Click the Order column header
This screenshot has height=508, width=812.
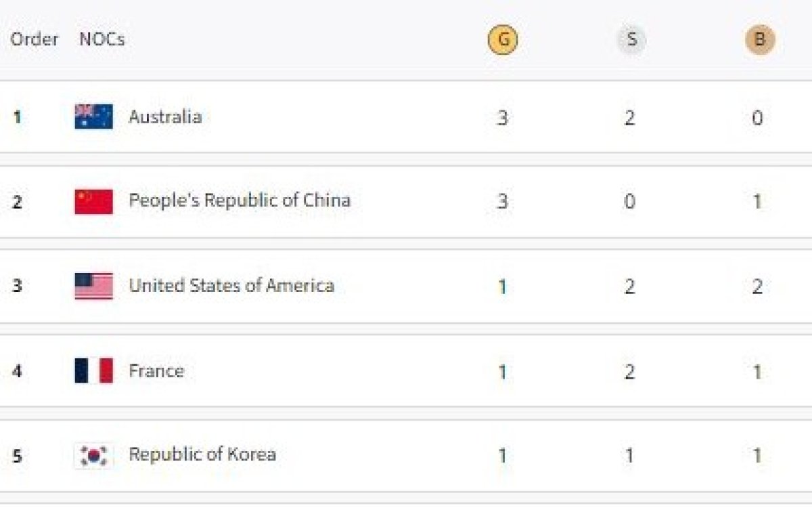35,39
